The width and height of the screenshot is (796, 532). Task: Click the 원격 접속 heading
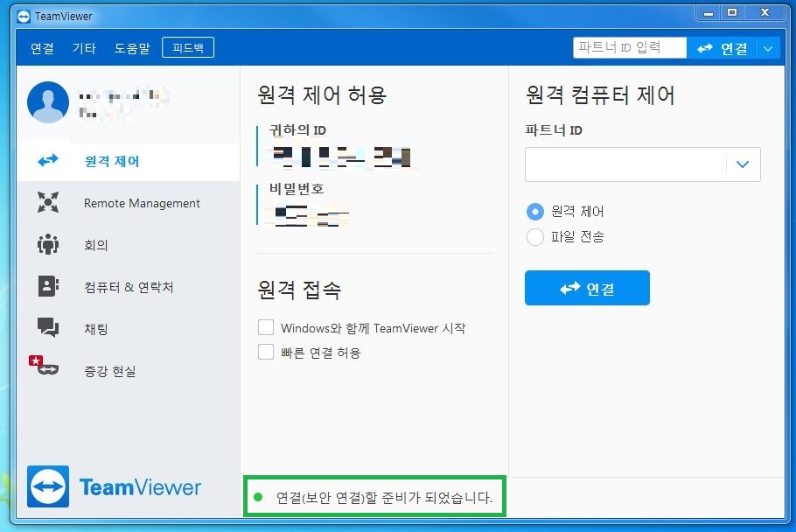click(x=299, y=290)
